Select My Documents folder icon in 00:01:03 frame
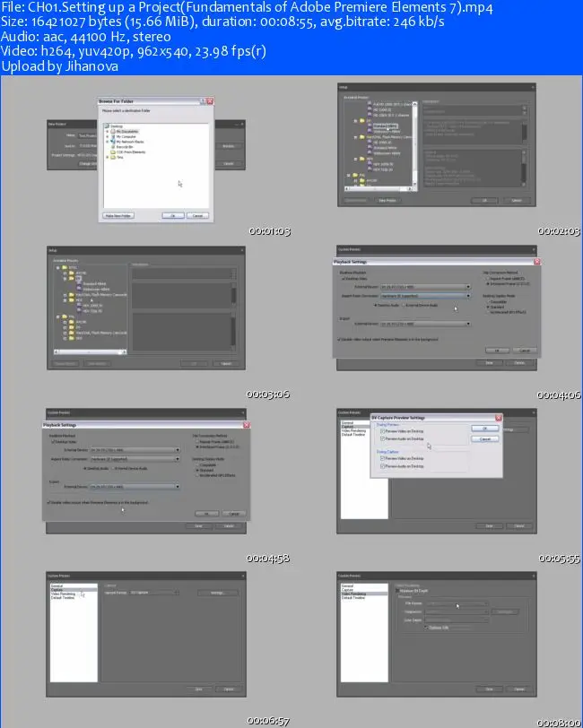 113,132
